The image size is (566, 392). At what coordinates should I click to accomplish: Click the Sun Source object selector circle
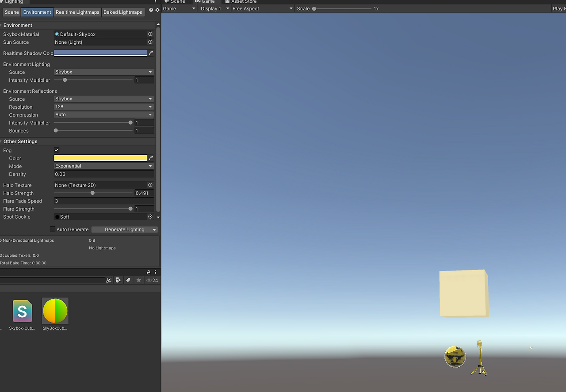150,42
